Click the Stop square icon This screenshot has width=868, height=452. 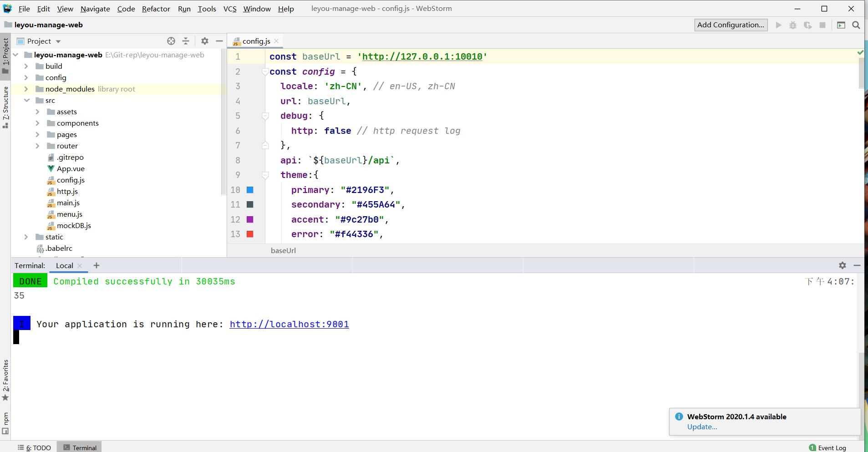pyautogui.click(x=822, y=25)
